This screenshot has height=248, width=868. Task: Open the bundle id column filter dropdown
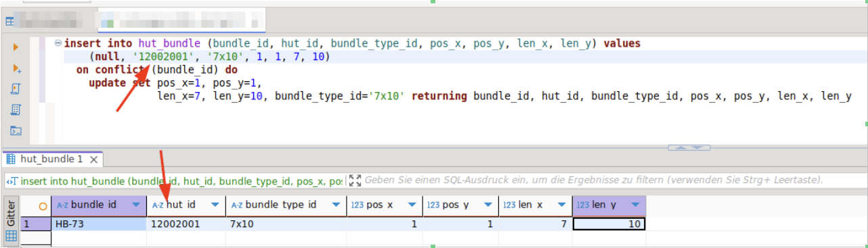(136, 205)
